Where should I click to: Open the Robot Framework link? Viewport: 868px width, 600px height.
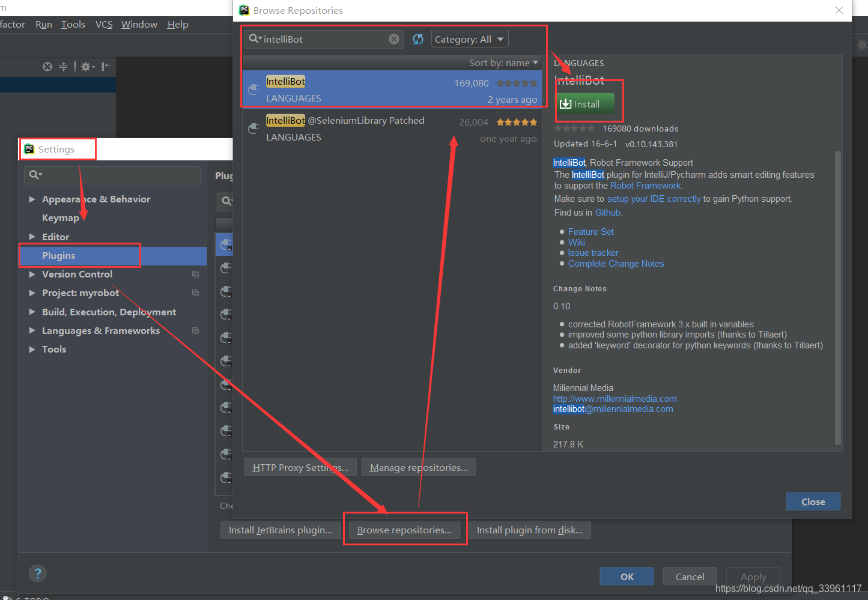[646, 186]
